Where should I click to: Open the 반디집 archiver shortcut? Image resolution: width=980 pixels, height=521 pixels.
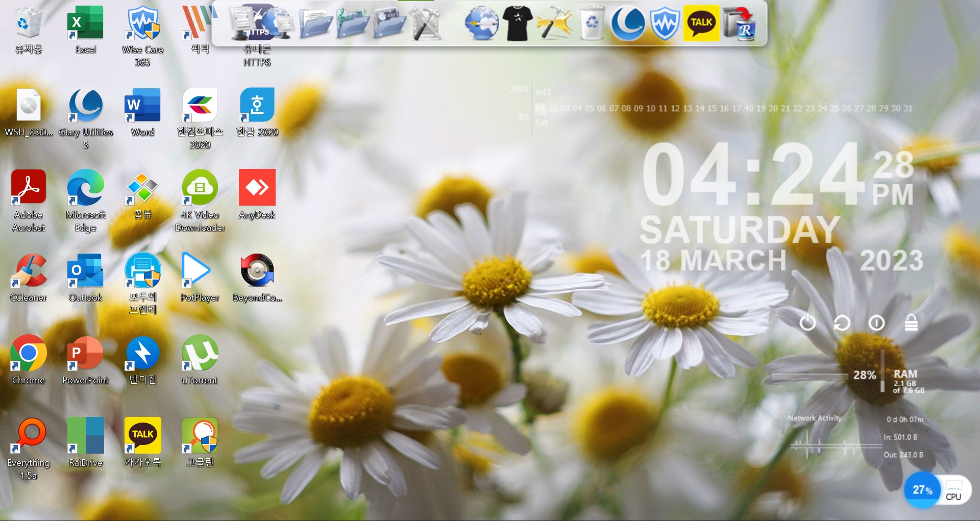[x=143, y=360]
